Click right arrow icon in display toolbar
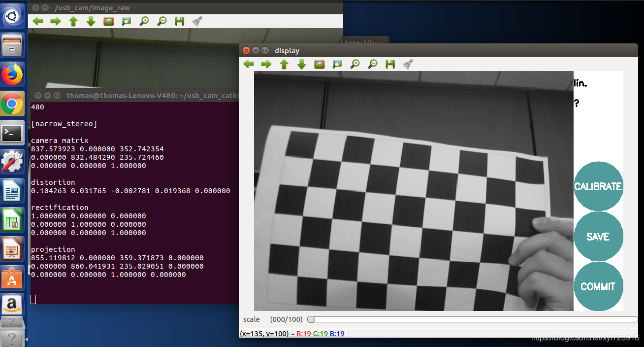644x347 pixels. (x=266, y=64)
